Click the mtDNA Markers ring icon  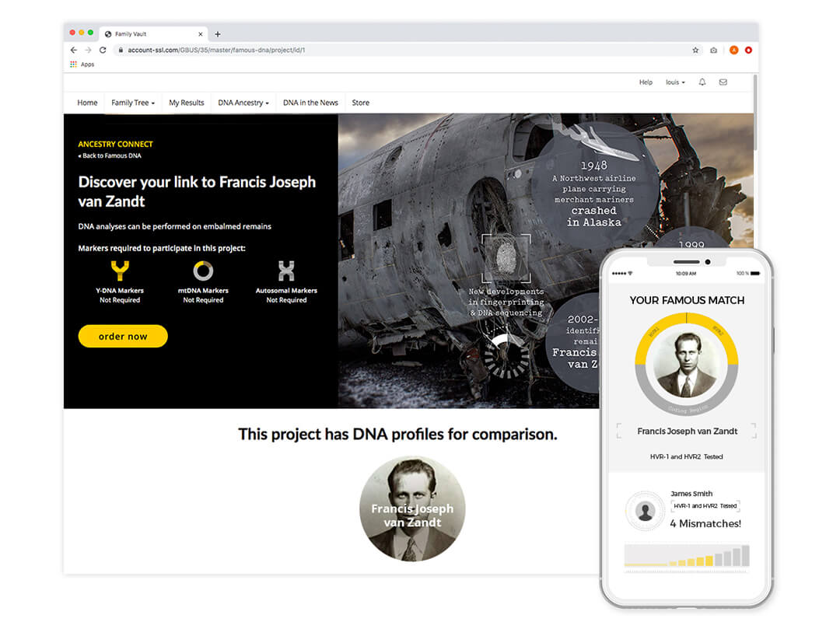203,271
